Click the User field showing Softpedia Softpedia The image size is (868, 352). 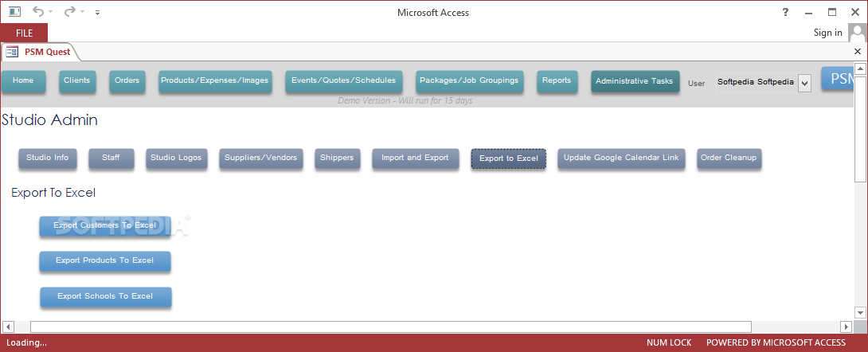[756, 83]
